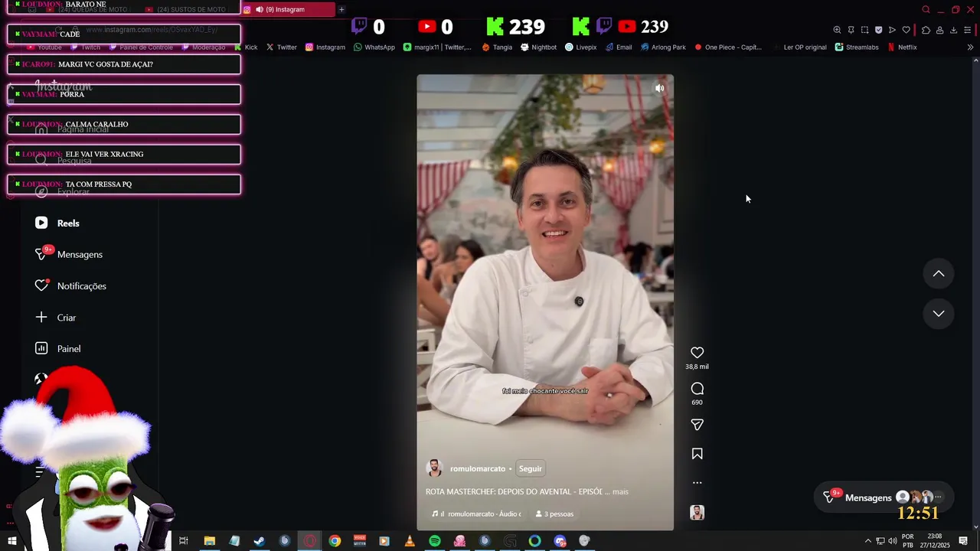Screen dimensions: 980x551
Task: Open Spotify from the taskbar
Action: 435,541
